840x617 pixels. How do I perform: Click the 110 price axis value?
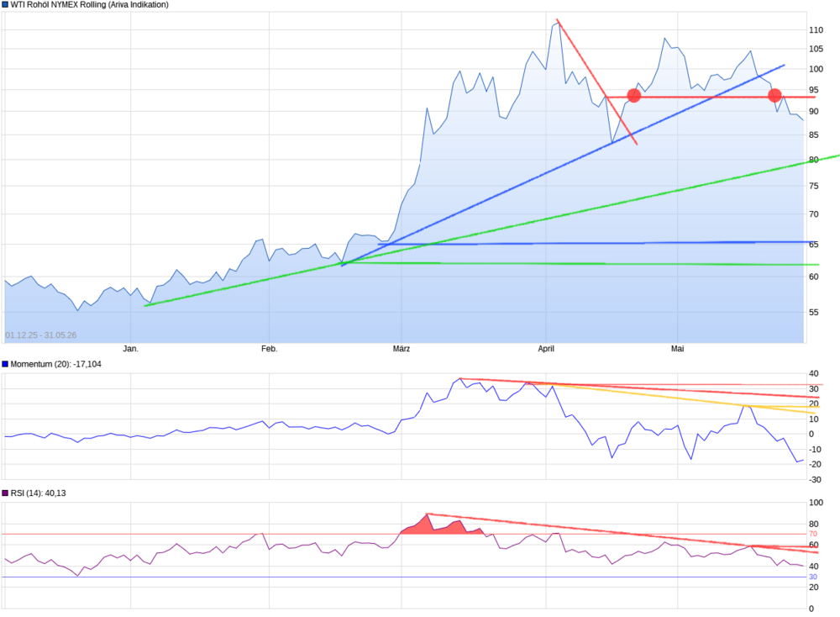coord(816,30)
